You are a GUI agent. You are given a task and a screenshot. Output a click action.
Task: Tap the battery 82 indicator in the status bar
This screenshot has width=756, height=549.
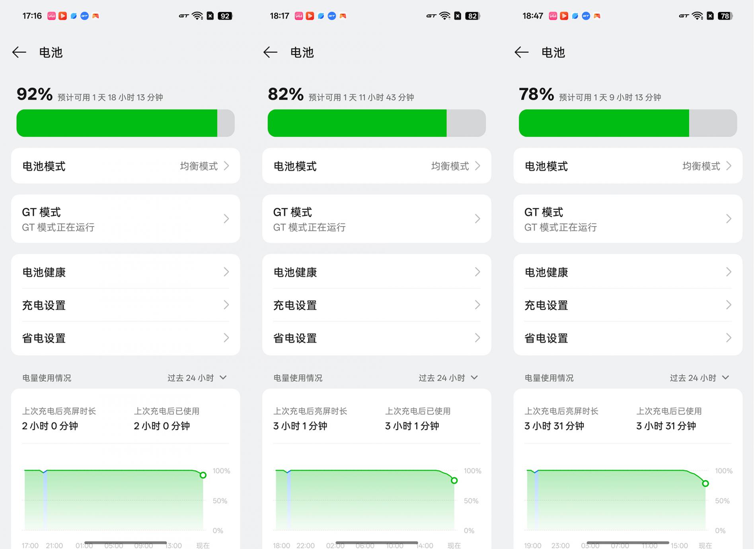(x=473, y=16)
